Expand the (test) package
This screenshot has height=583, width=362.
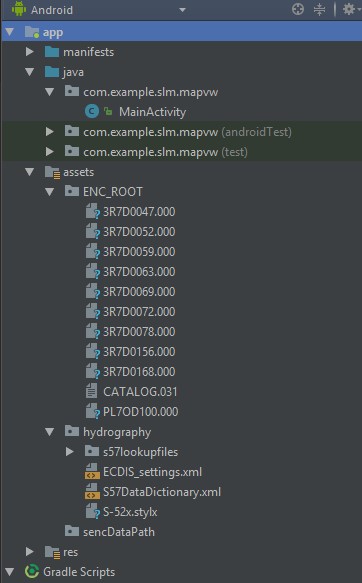click(x=49, y=152)
